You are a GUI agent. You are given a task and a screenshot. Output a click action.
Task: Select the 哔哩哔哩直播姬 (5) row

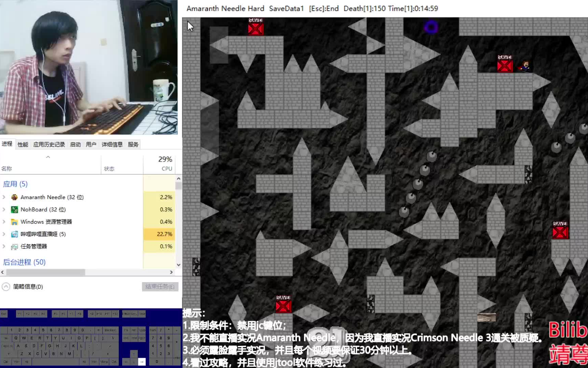pos(87,234)
